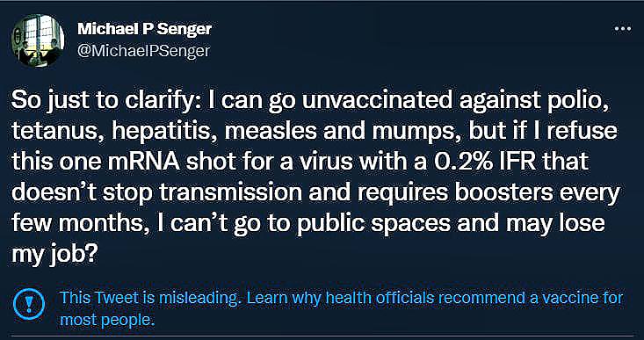The height and width of the screenshot is (340, 644).
Task: Open the Michael P Senger display name
Action: [145, 29]
